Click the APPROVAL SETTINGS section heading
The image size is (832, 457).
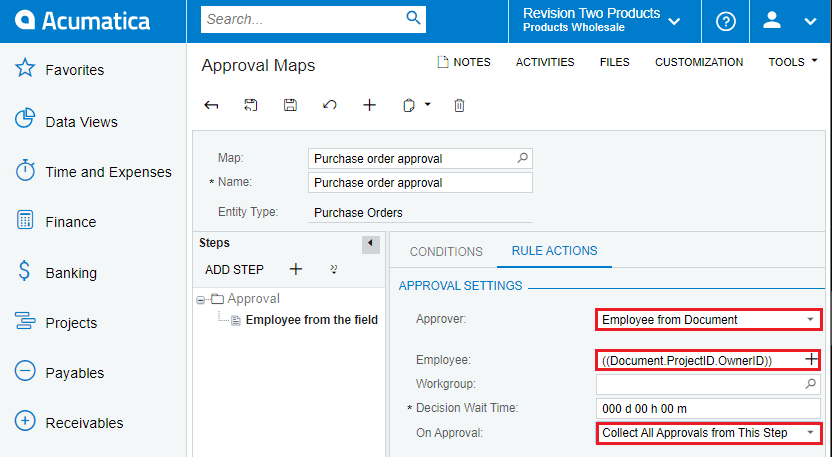pyautogui.click(x=461, y=286)
